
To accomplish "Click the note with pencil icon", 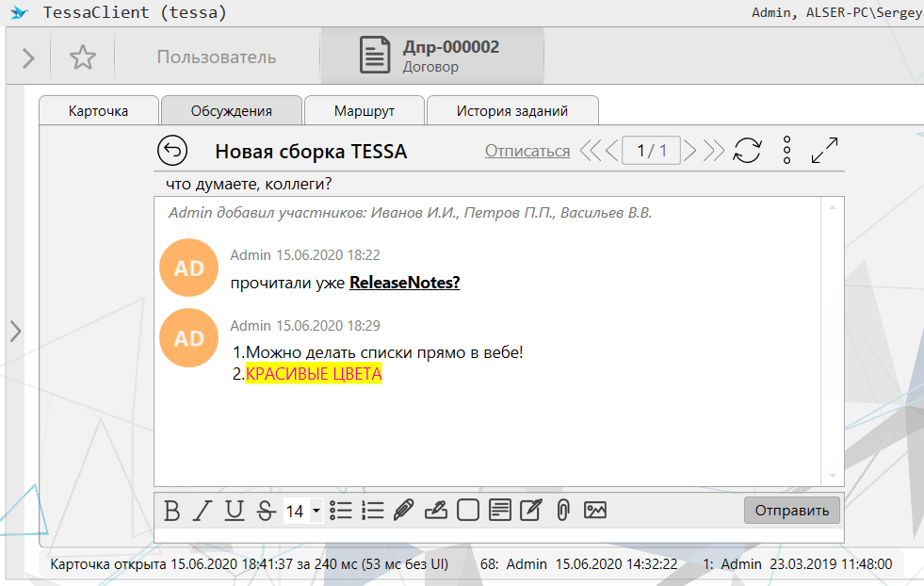I will 531,511.
